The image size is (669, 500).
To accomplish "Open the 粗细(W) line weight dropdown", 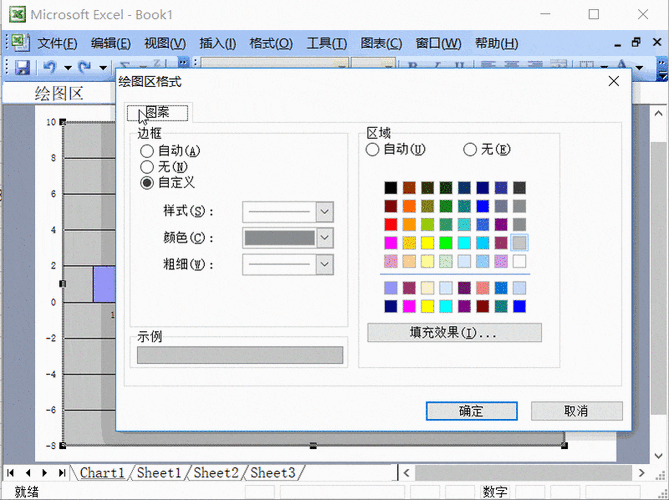I will click(x=324, y=265).
